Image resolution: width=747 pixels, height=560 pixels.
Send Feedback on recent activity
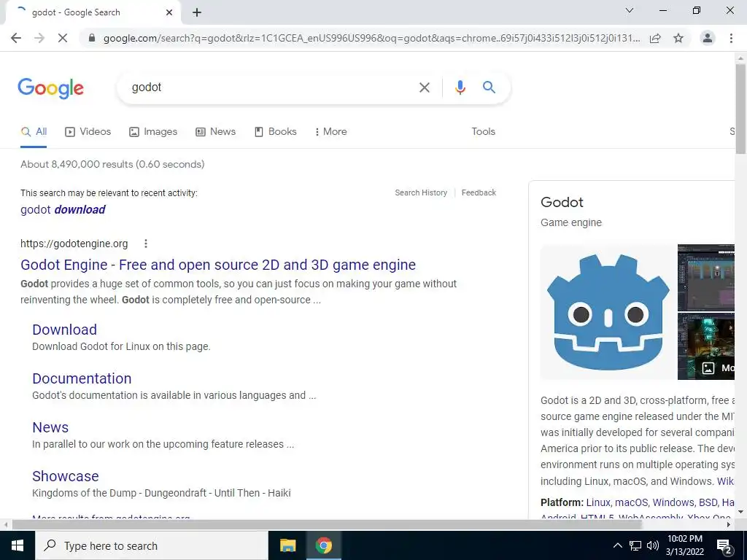point(479,192)
